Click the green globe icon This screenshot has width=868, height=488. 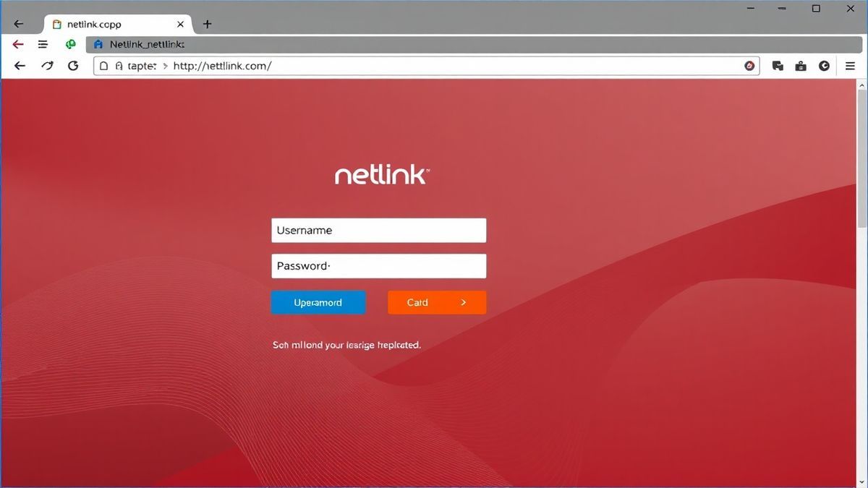tap(71, 44)
